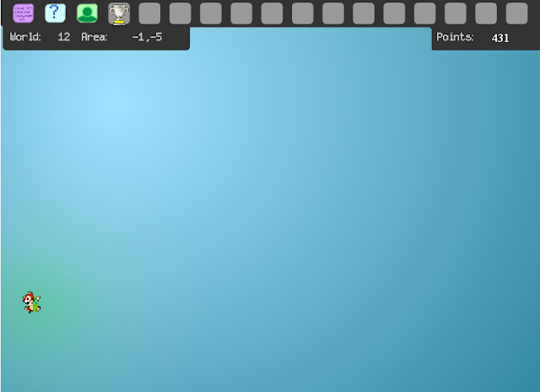Click the "Area:" label

click(x=94, y=37)
